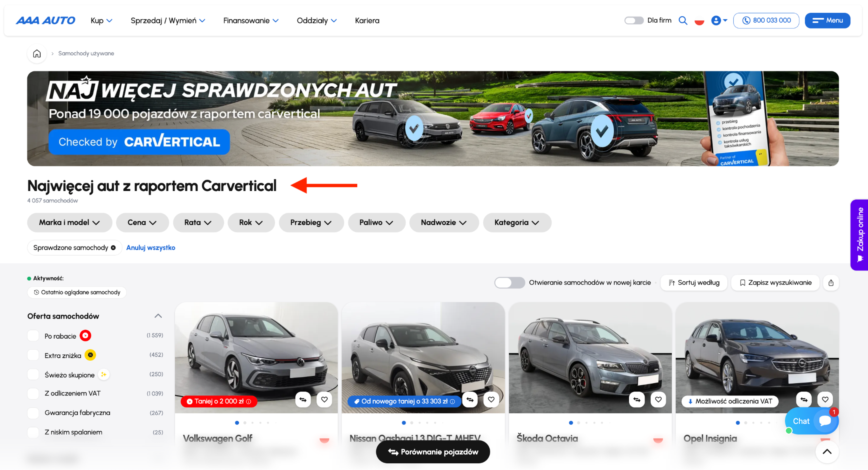The height and width of the screenshot is (470, 868).
Task: Open the Opel Insignia car photo
Action: click(x=757, y=357)
